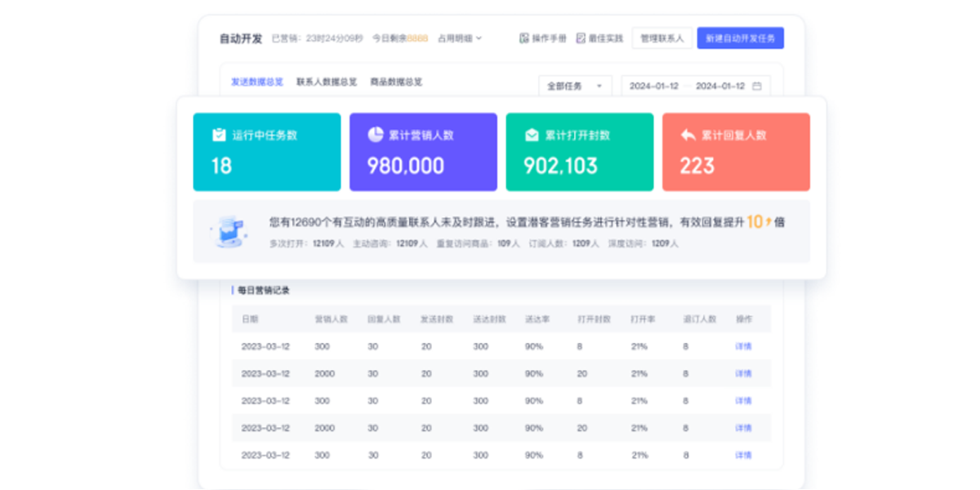Click the 新建自动开发任务 button
Viewport: 980px width, 490px height.
click(x=742, y=38)
